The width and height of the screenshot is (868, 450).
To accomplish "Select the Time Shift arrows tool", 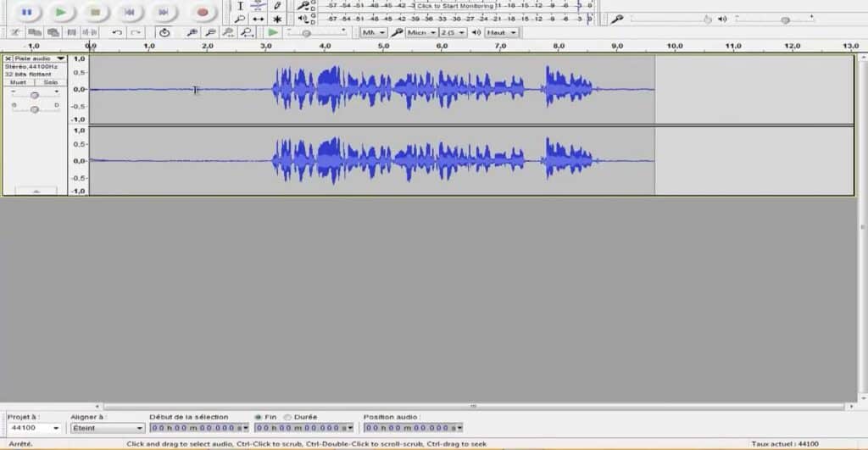I will coord(258,19).
